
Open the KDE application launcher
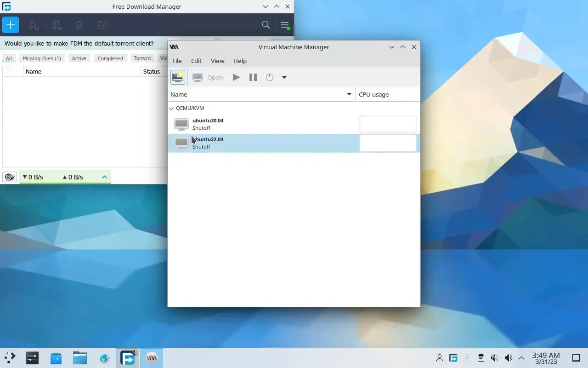click(x=10, y=358)
